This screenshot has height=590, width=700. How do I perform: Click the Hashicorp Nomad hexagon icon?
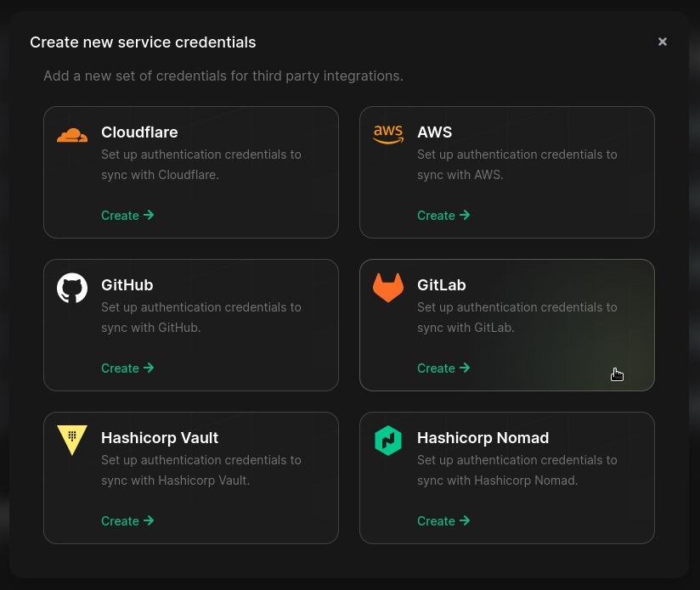coord(388,441)
